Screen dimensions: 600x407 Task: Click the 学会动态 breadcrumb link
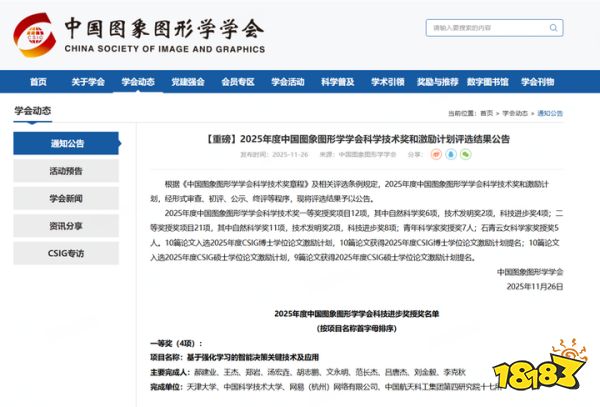point(514,114)
